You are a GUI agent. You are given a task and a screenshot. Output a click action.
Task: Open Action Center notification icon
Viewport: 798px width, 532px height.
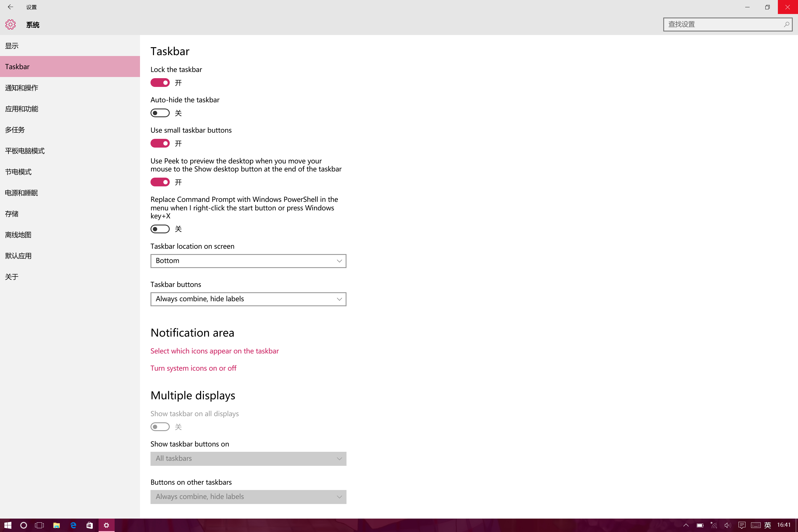(x=742, y=525)
